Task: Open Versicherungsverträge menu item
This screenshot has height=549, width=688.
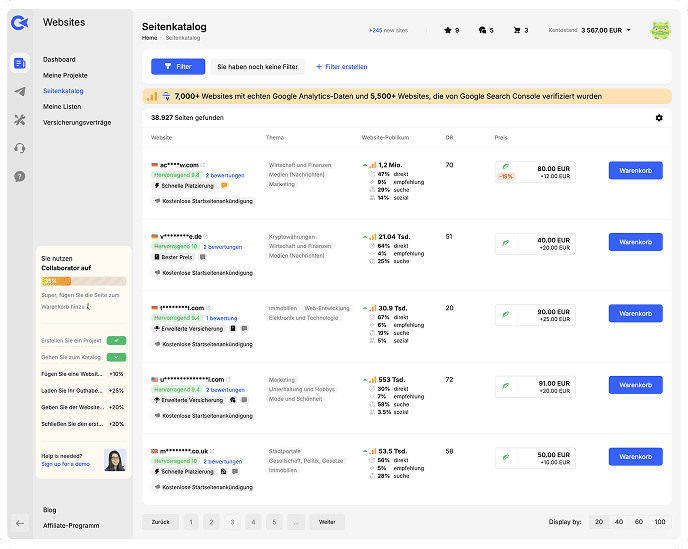Action: 77,121
